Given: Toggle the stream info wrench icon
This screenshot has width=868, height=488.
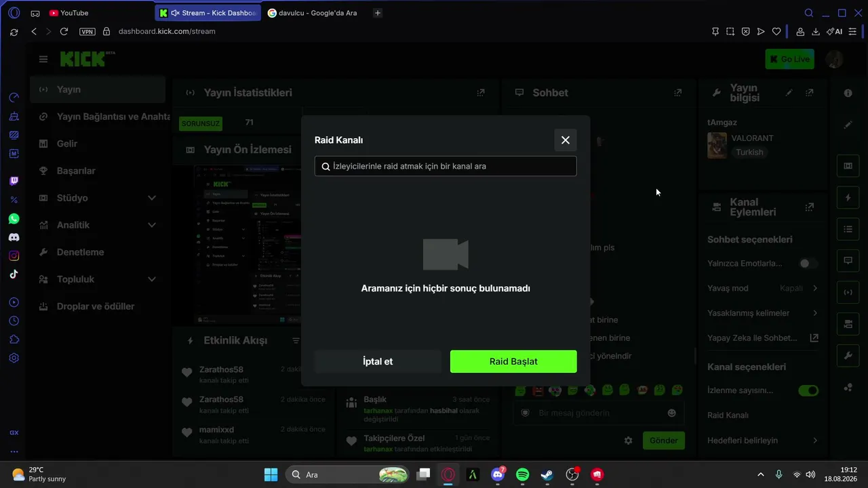Looking at the screenshot, I should (848, 356).
